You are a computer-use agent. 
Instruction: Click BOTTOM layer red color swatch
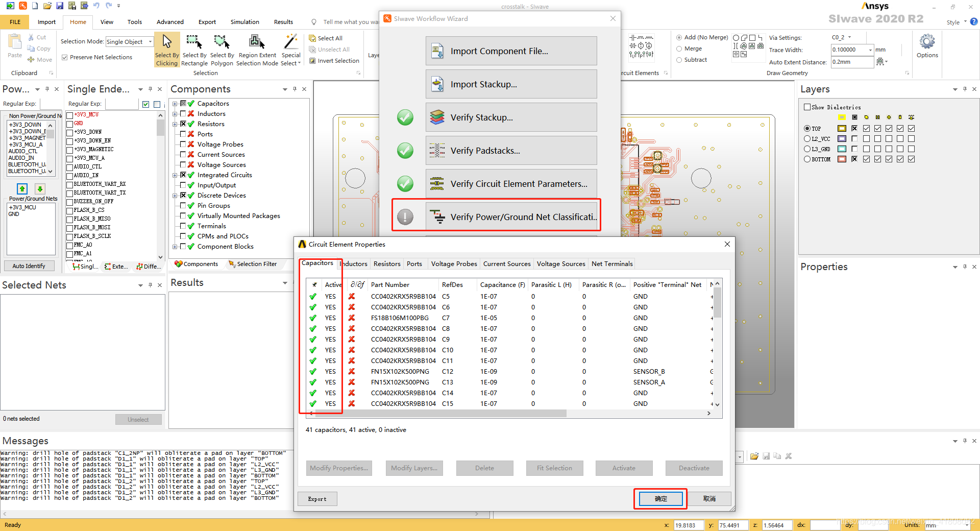tap(842, 159)
